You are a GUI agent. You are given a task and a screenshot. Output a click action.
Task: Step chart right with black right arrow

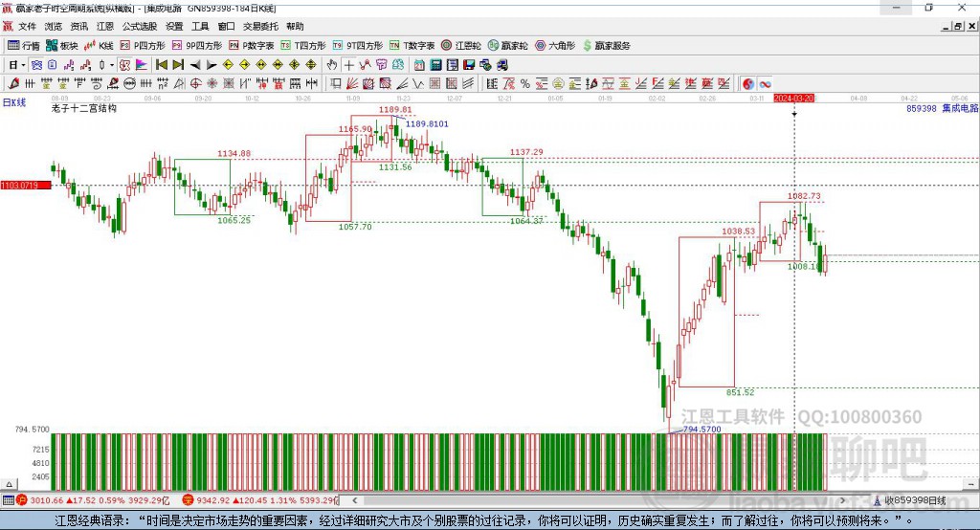(x=212, y=64)
